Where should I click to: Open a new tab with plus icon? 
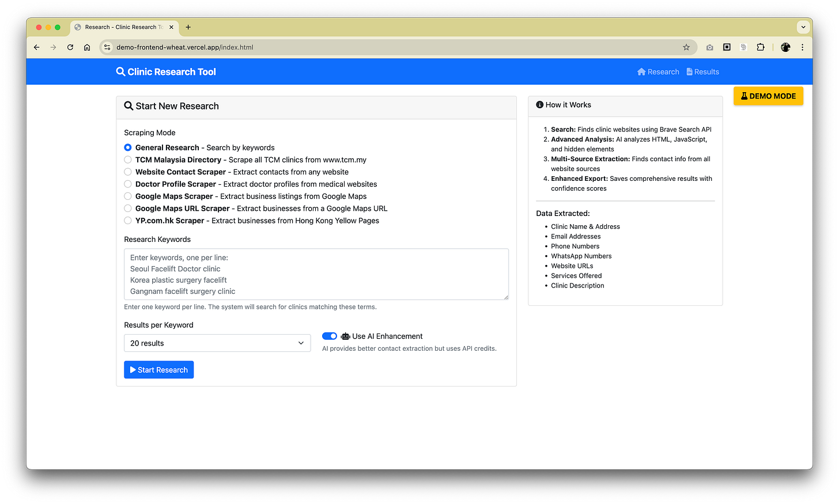coord(188,27)
